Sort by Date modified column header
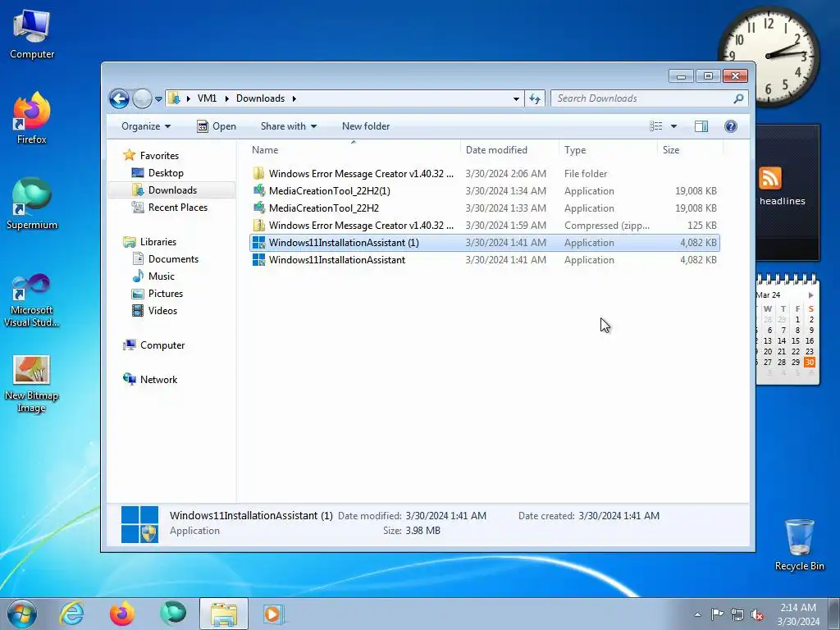This screenshot has height=630, width=840. pyautogui.click(x=509, y=150)
